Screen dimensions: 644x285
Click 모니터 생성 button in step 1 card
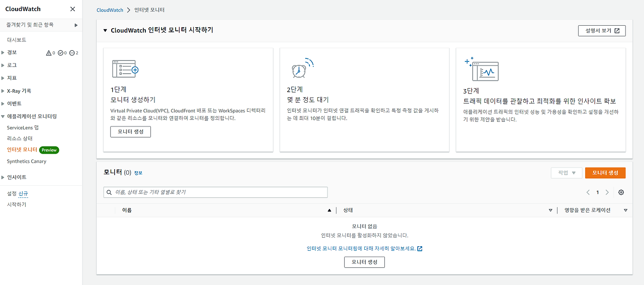130,131
